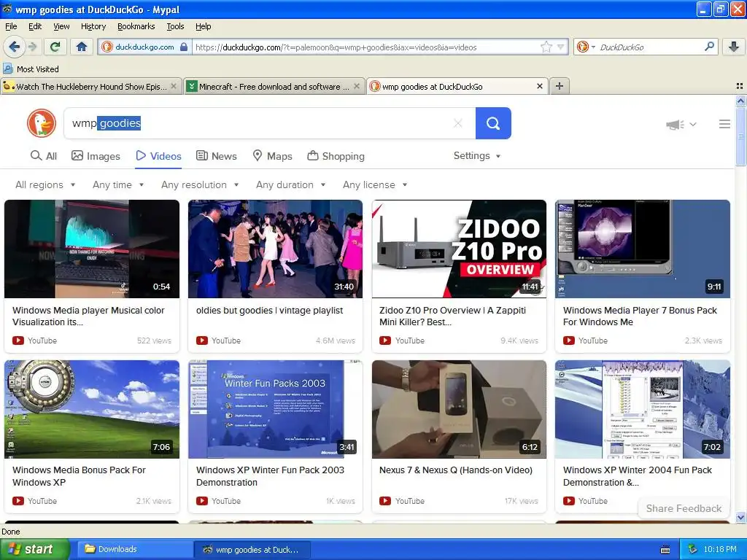Switch to the Maps results tab

coord(272,156)
